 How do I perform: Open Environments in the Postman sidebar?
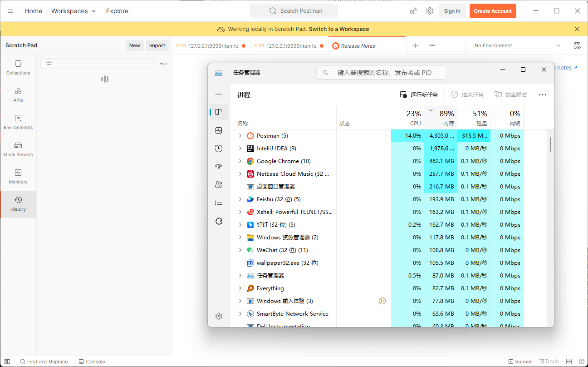18,122
